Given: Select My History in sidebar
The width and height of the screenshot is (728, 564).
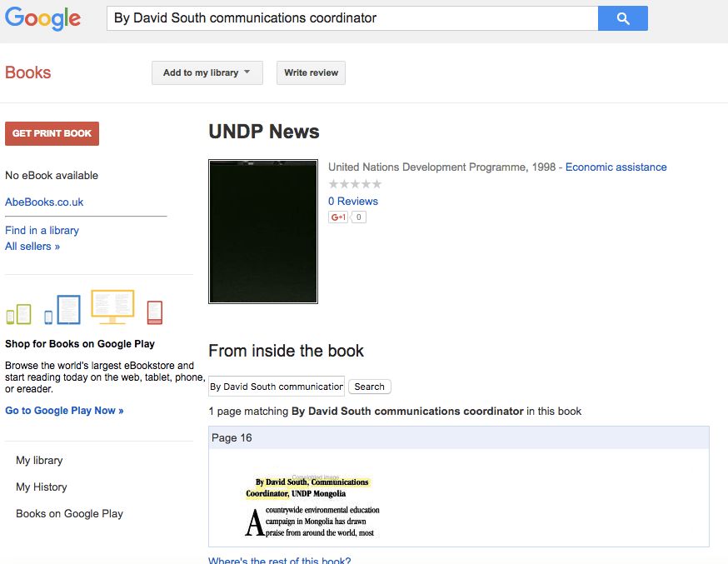Looking at the screenshot, I should [x=42, y=487].
